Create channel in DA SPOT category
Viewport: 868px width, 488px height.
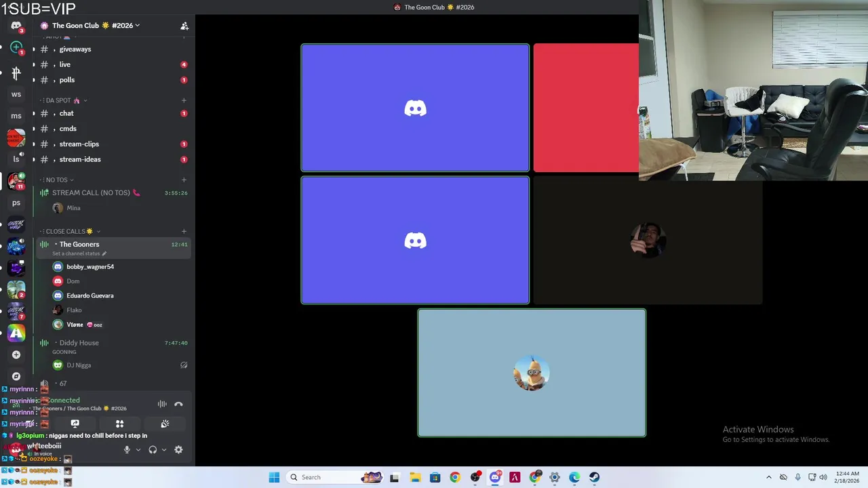(184, 100)
